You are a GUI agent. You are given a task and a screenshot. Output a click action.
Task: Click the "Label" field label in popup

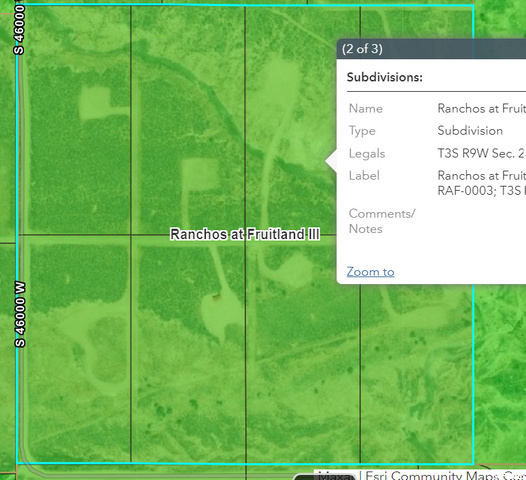pyautogui.click(x=364, y=175)
